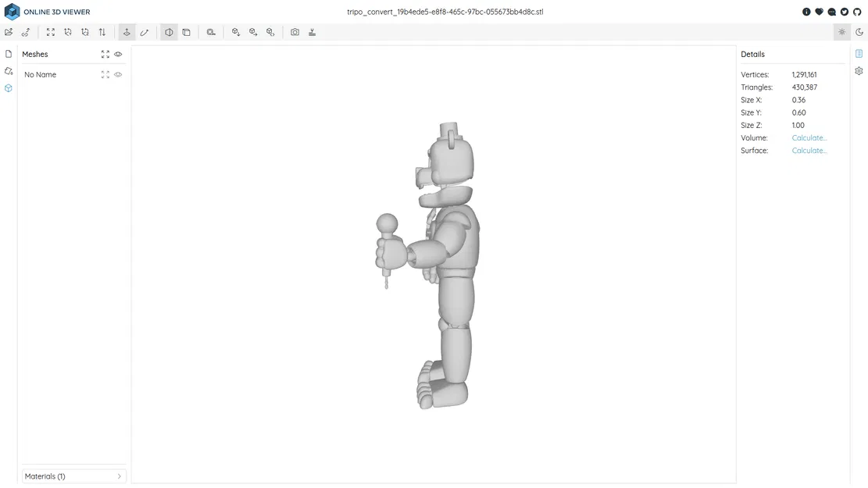The image size is (868, 488).
Task: Calculate the model's Surface
Action: click(x=809, y=150)
